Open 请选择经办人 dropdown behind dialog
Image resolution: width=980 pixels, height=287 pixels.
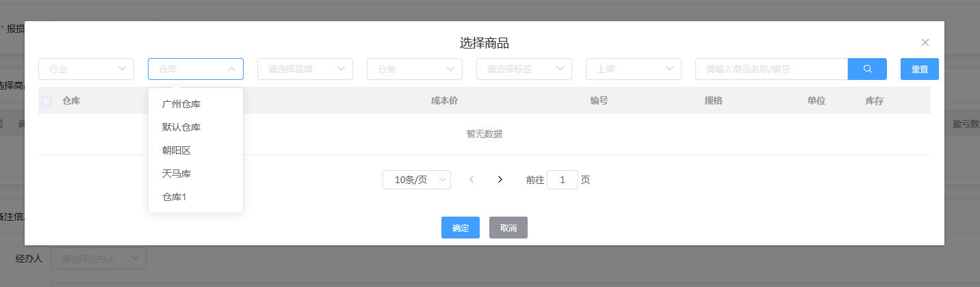(x=99, y=259)
